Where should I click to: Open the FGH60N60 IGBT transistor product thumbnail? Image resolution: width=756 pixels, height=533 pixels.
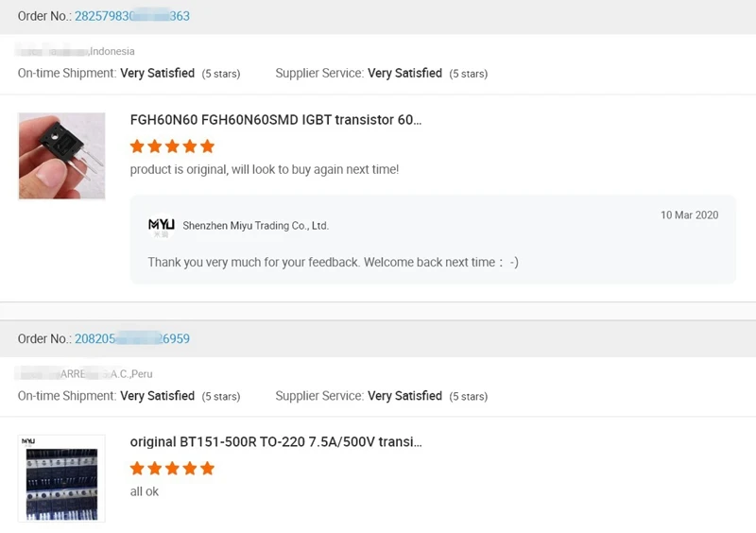[61, 156]
